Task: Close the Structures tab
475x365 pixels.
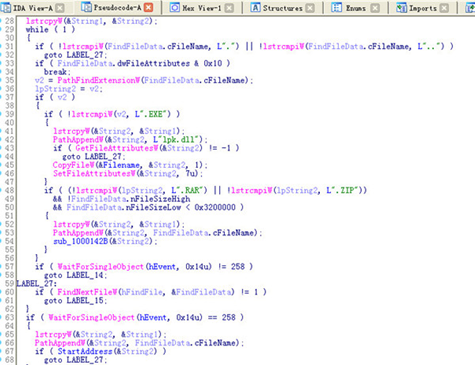Action: [x=310, y=8]
